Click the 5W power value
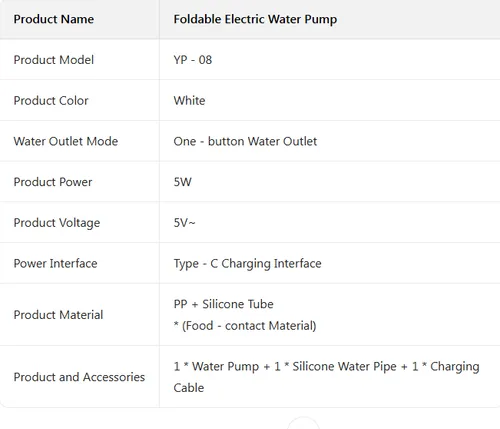The height and width of the screenshot is (429, 500). 183,182
